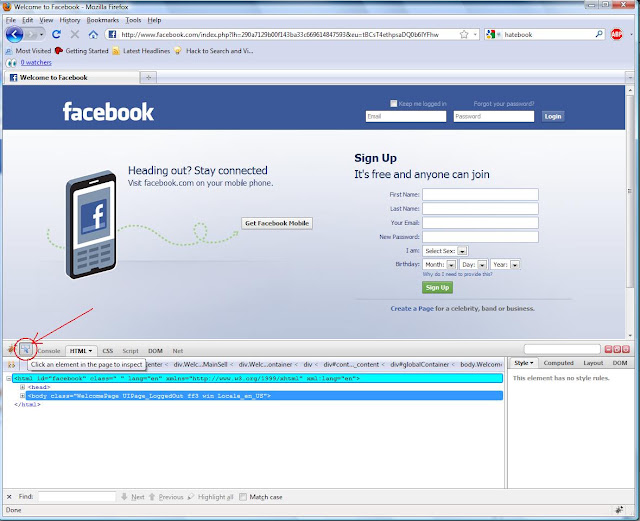The width and height of the screenshot is (640, 521).
Task: Minimize the Firebug panel with red minus button
Action: pyautogui.click(x=608, y=349)
